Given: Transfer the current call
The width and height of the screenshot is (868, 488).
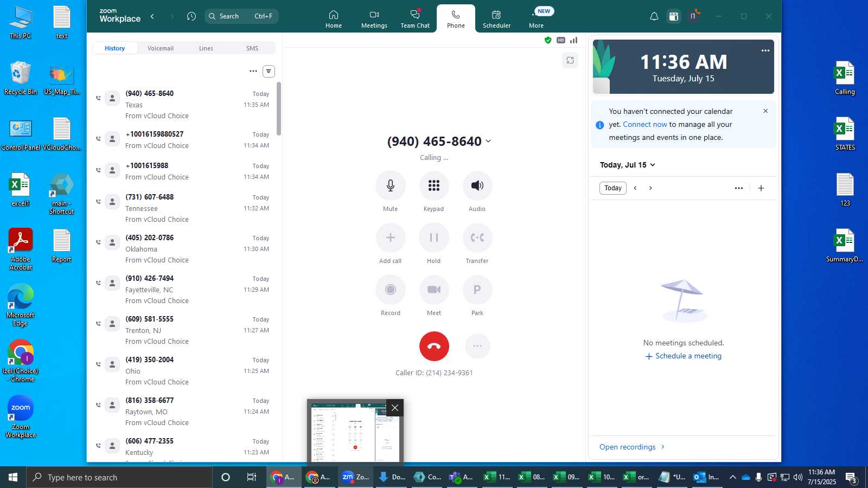Looking at the screenshot, I should click(477, 238).
